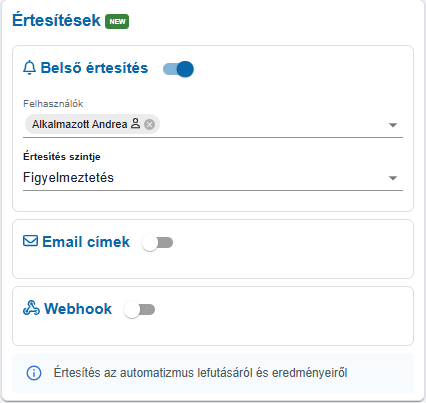Select the Figyelmeztetés value field

coord(213,178)
